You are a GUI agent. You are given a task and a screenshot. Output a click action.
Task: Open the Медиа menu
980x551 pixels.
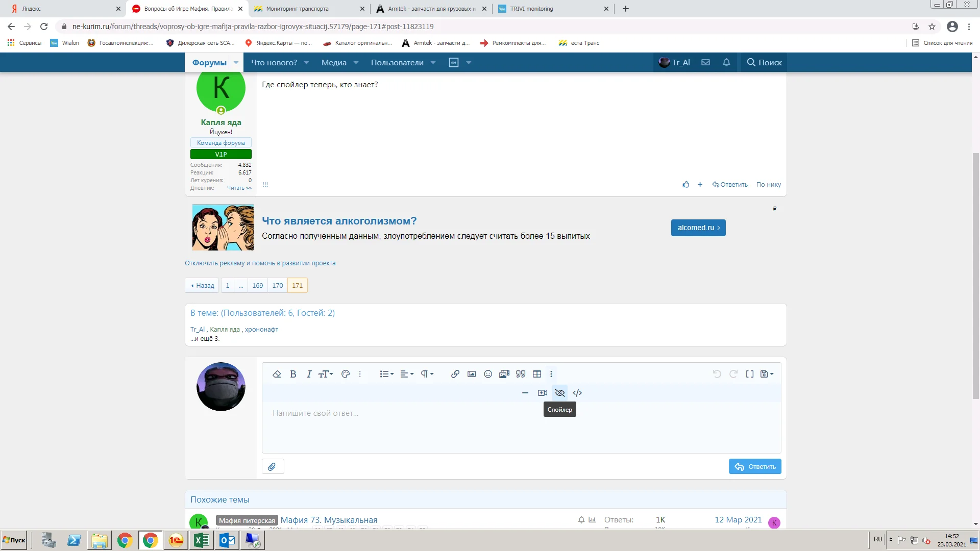[334, 62]
